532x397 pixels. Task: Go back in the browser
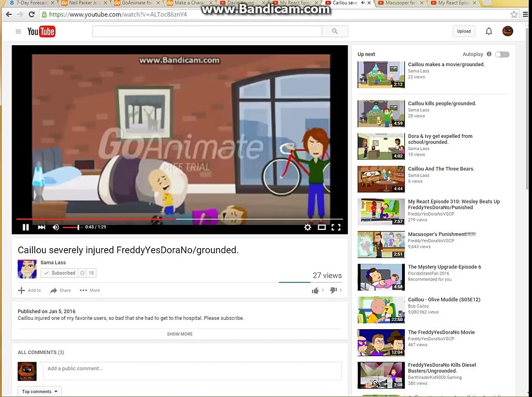pos(9,14)
